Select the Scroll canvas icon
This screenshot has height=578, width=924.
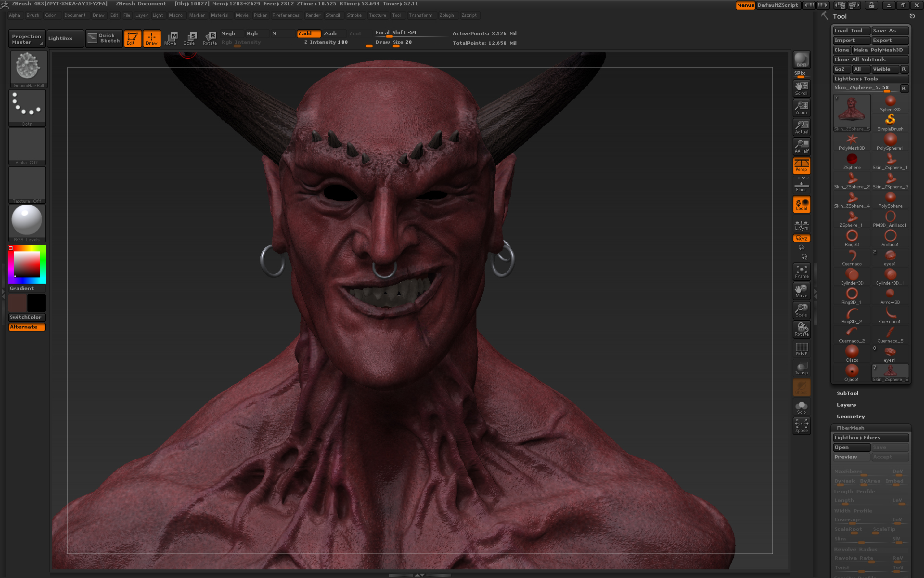click(801, 88)
